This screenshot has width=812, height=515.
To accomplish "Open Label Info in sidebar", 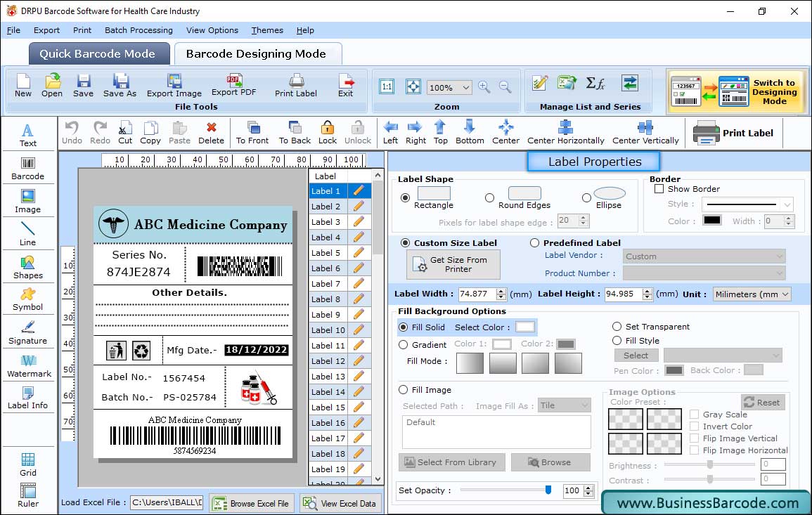I will pos(28,398).
